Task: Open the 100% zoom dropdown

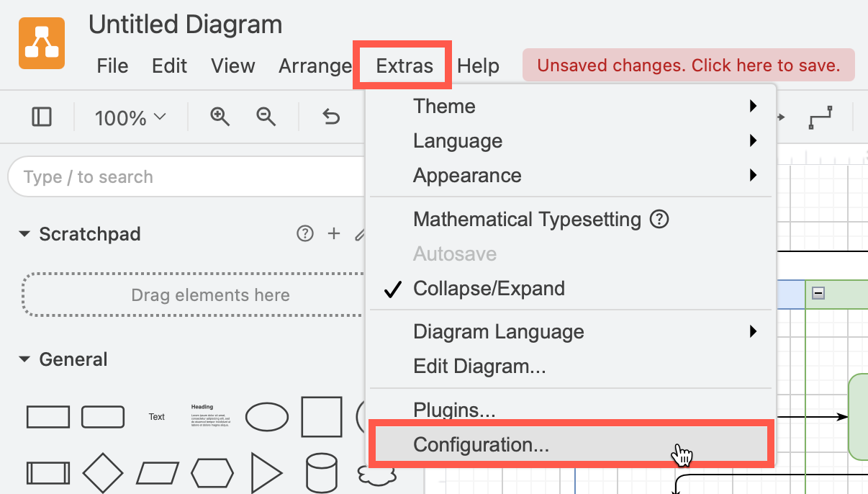Action: pyautogui.click(x=130, y=117)
